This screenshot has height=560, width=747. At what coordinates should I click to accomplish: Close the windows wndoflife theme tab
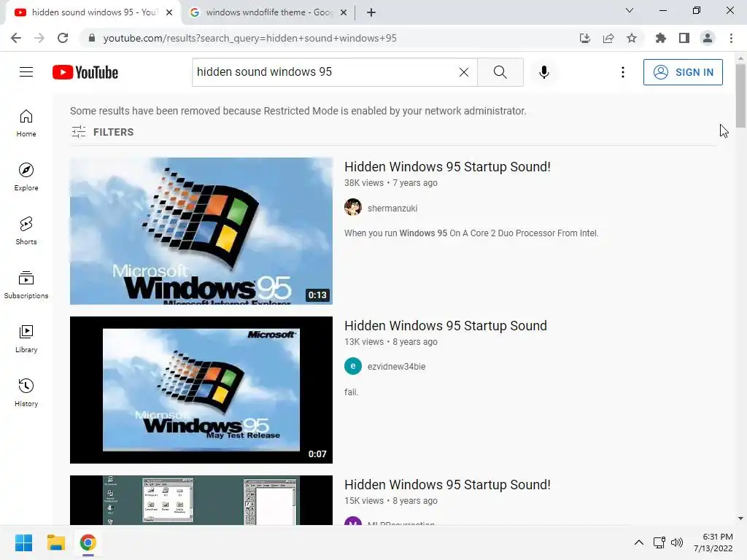click(x=344, y=12)
